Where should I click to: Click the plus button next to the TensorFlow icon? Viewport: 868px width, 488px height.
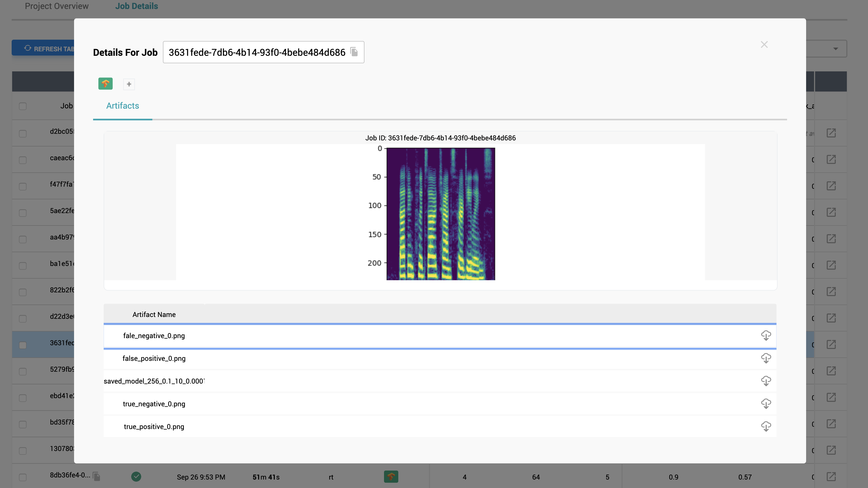(x=129, y=84)
